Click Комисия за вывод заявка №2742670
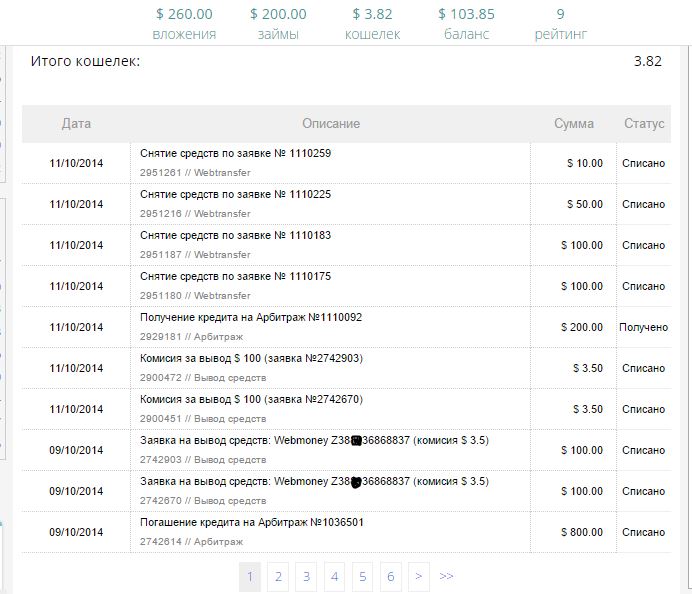692x594 pixels. click(251, 399)
